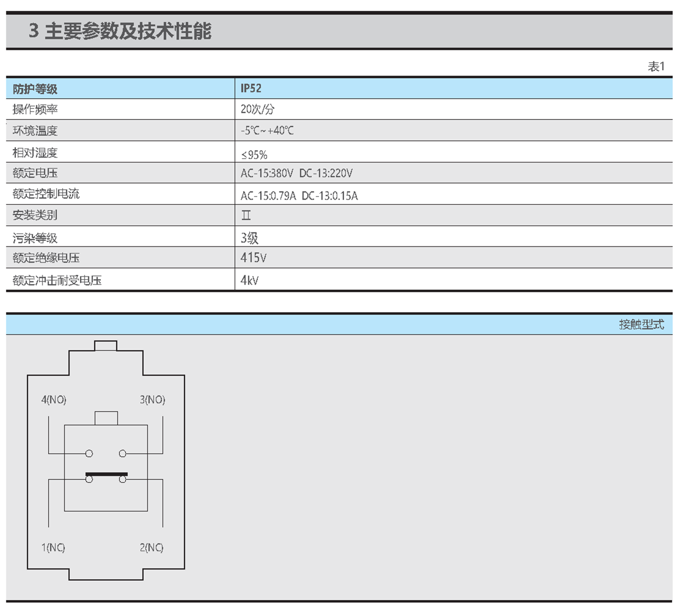Viewport: 680px width, 616px height.
Task: Select the 'Ⅱ' installation category value
Action: click(246, 215)
